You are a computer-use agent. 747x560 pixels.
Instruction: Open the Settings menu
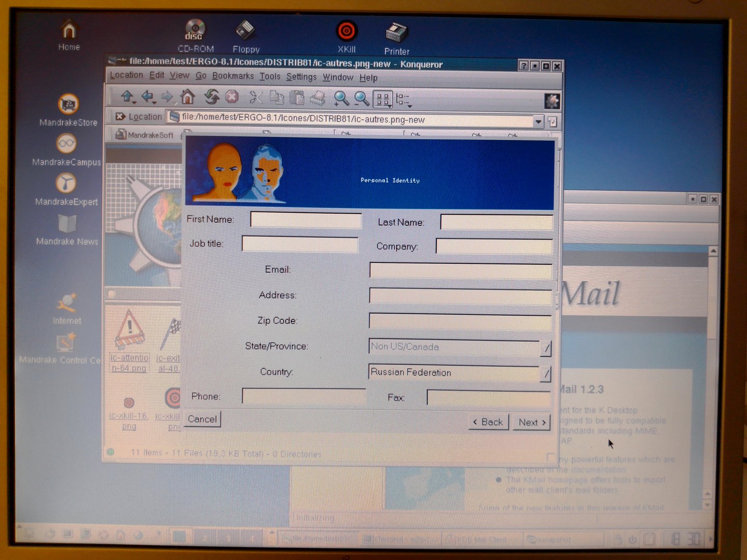(301, 77)
